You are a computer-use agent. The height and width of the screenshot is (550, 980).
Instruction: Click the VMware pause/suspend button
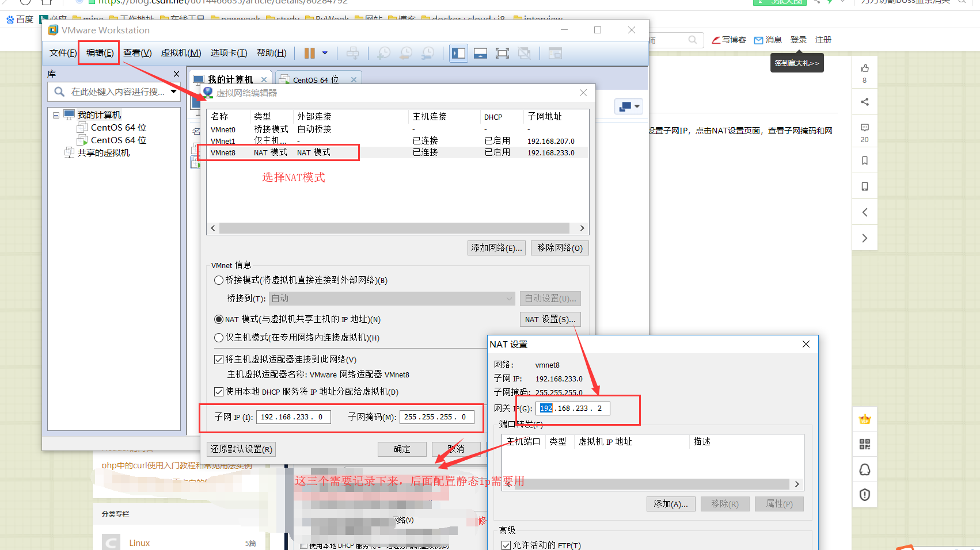click(310, 54)
